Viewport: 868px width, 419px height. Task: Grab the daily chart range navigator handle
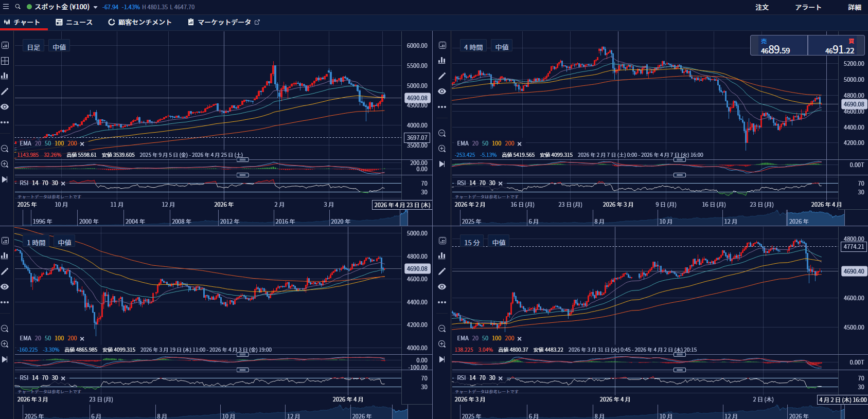coord(404,218)
